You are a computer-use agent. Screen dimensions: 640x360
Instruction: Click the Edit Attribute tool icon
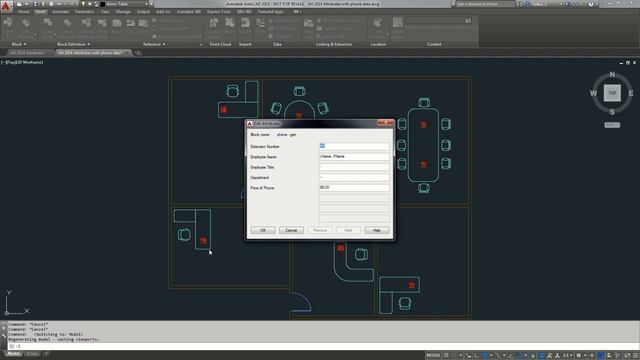click(x=26, y=22)
